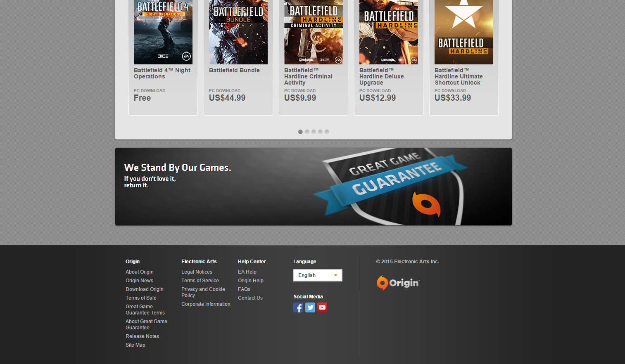625x364 pixels.
Task: Open Site Map footer link
Action: (x=135, y=345)
